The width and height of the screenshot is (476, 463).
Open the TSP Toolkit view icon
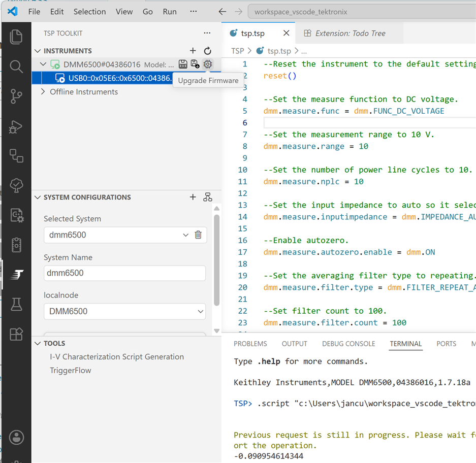coord(17,275)
